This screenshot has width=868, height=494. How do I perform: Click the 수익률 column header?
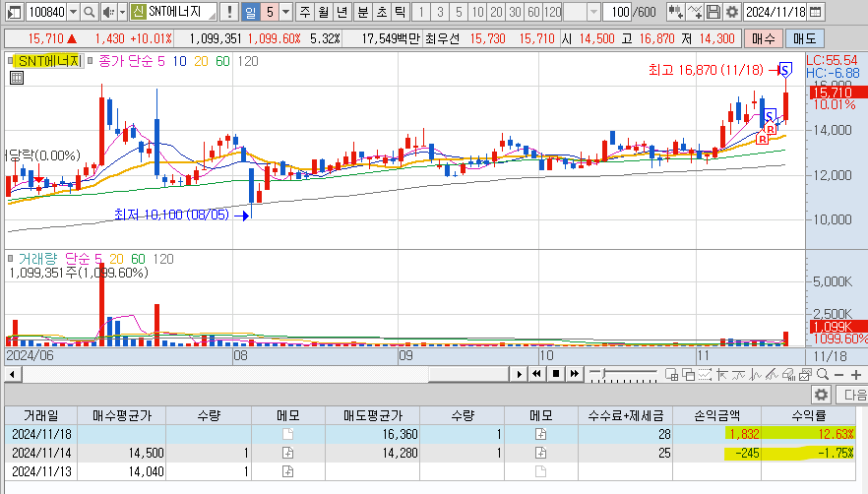(x=808, y=415)
